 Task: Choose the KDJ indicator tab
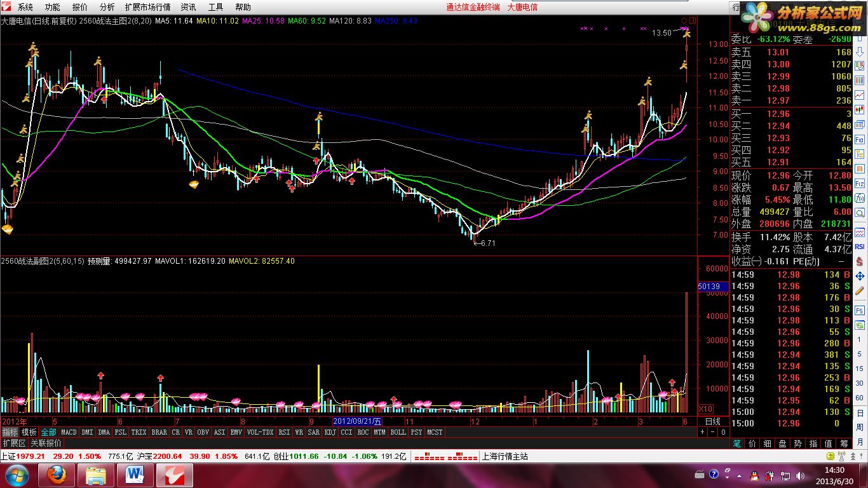[330, 432]
